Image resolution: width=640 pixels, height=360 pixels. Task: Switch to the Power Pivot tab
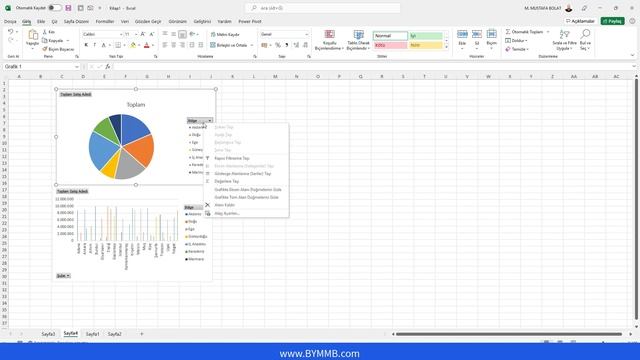(x=250, y=21)
